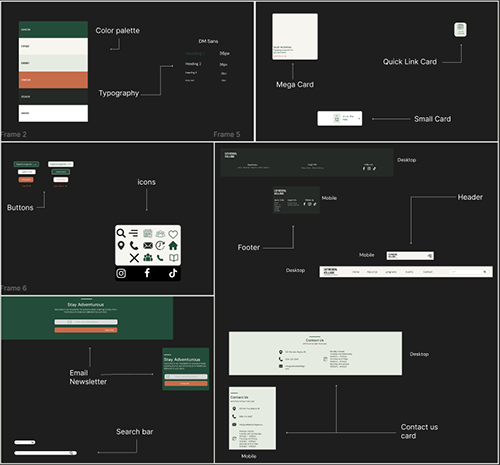
Task: Select the Quick Link Card thumbnail
Action: point(460,30)
